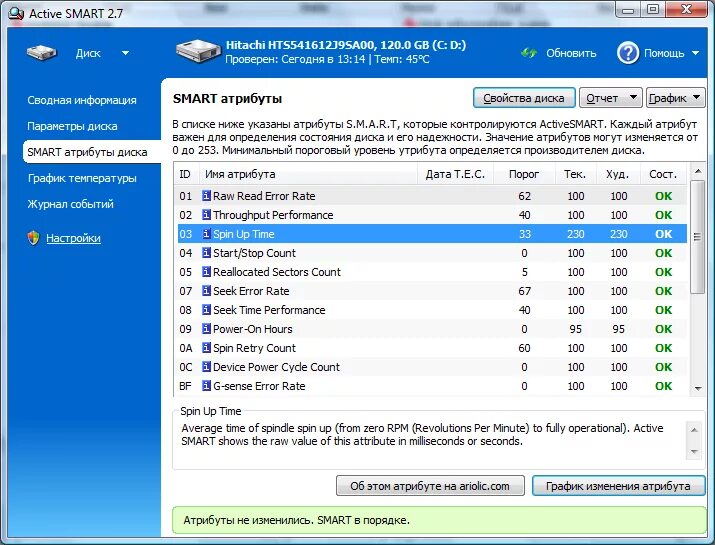Image resolution: width=715 pixels, height=545 pixels.
Task: Click info icon next to Seek Time Performance
Action: pyautogui.click(x=206, y=310)
